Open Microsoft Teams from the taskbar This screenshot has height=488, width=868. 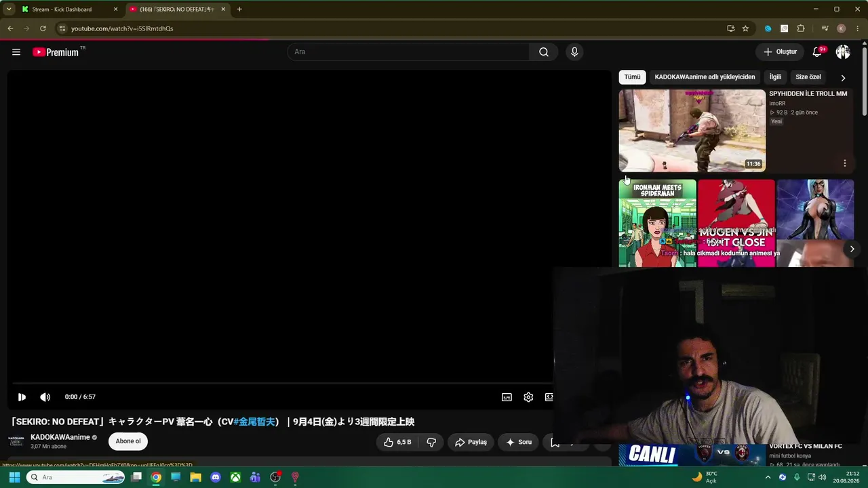[255, 477]
